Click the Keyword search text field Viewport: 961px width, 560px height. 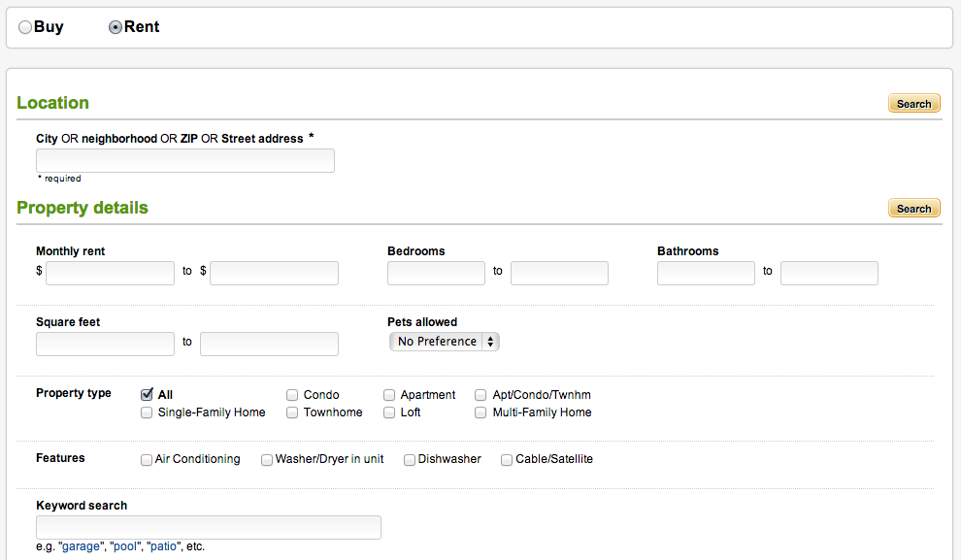209,527
